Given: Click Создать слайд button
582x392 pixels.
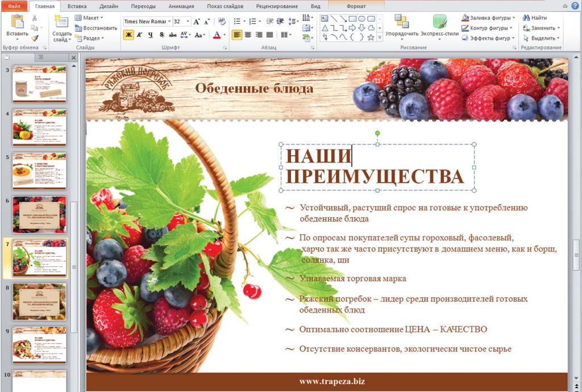Looking at the screenshot, I should (61, 28).
